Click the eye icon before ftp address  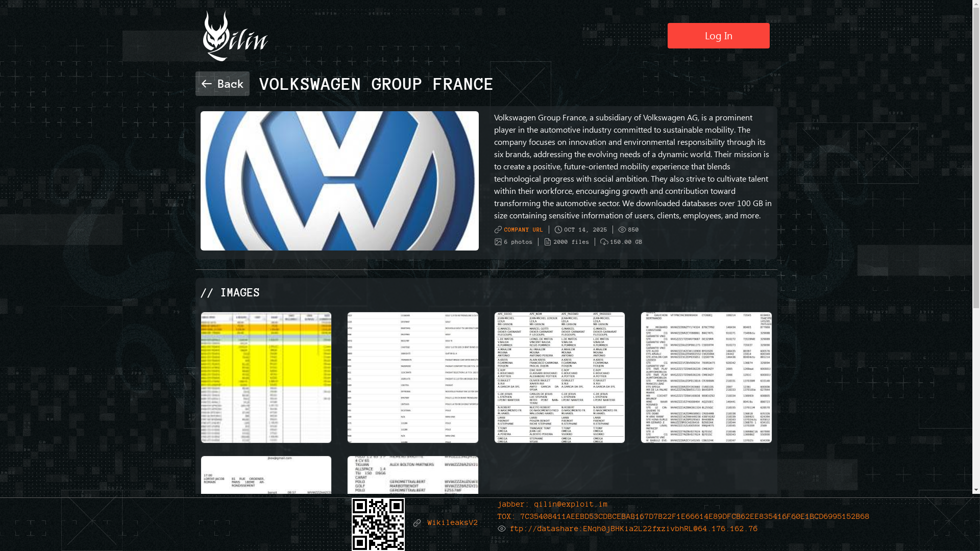(x=502, y=529)
